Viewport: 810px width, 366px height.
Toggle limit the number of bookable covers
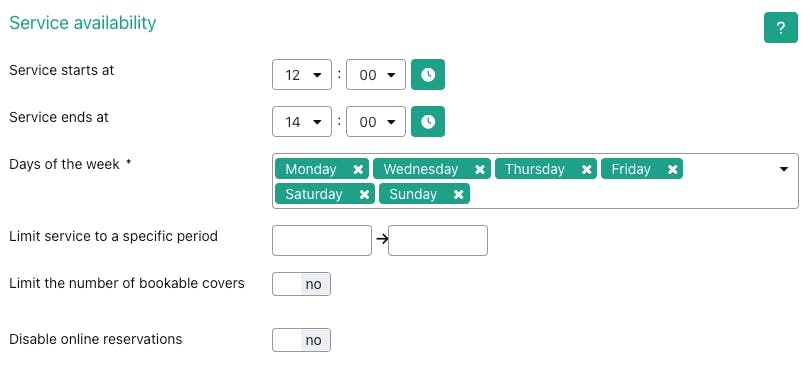click(x=301, y=284)
